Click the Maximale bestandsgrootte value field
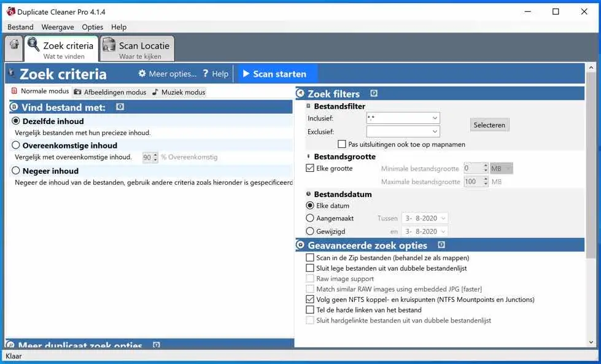The height and width of the screenshot is (364, 601). 473,181
